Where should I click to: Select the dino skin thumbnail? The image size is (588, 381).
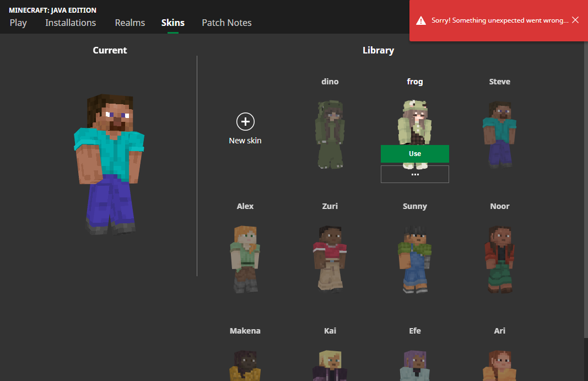(330, 134)
